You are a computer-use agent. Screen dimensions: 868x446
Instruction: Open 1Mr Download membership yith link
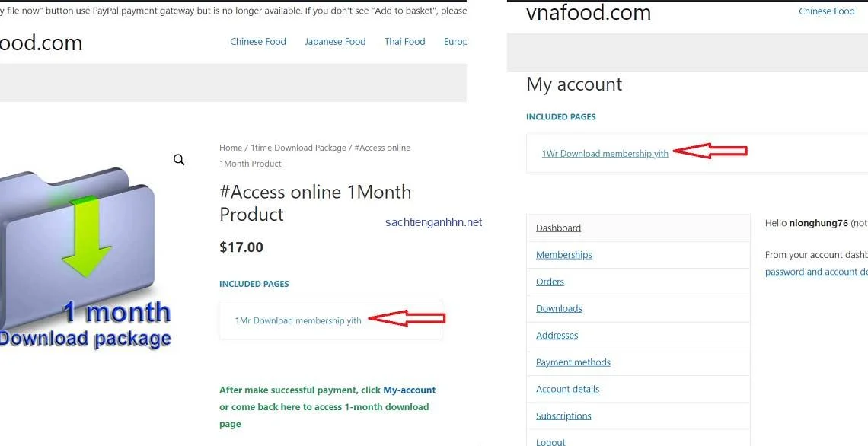tap(298, 320)
